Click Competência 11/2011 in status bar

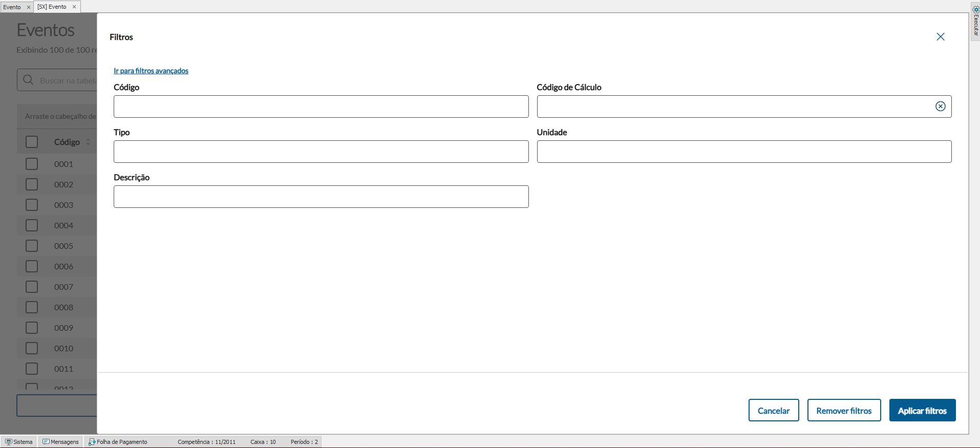(206, 442)
